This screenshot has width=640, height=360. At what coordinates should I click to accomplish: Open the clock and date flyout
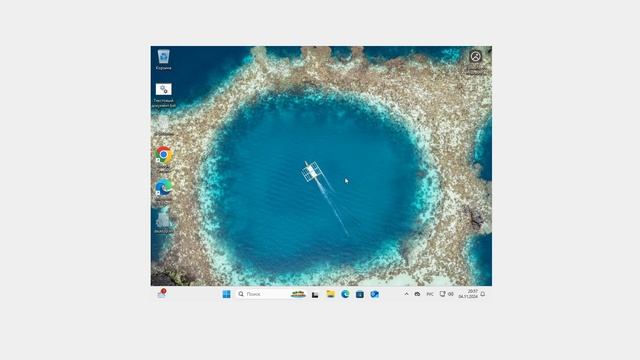[468, 294]
